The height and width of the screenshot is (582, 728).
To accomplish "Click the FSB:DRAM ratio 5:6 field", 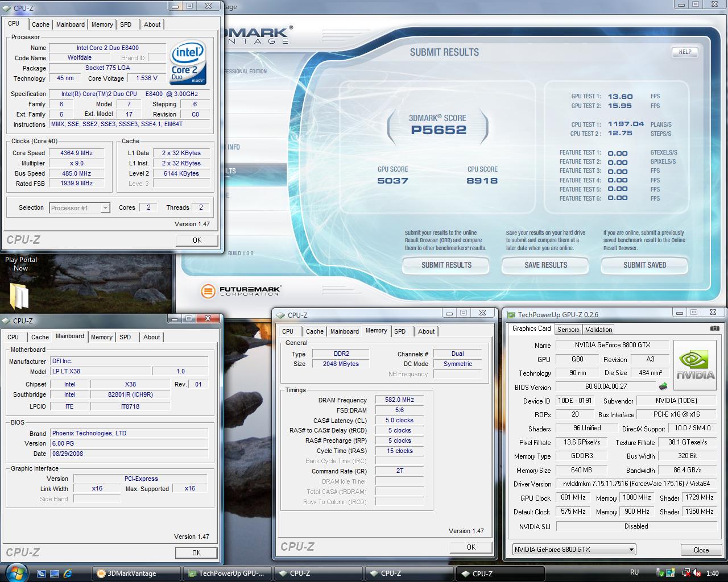I will [x=399, y=410].
